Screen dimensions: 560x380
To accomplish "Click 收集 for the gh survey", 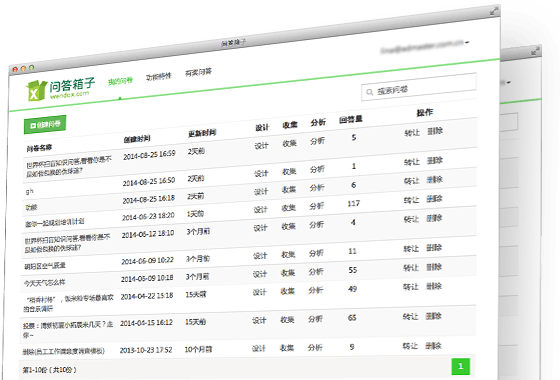I will coord(289,171).
